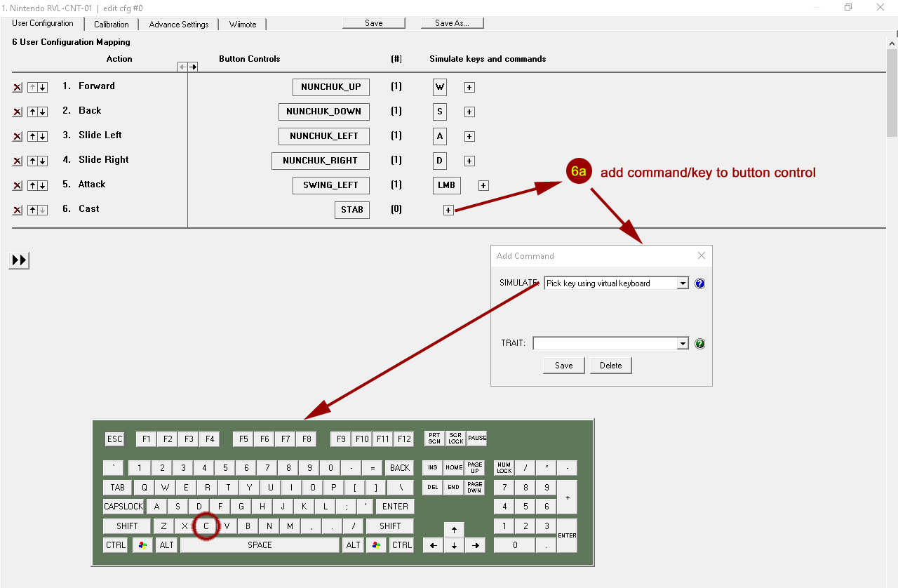This screenshot has width=898, height=588.
Task: Add another key to Attack action
Action: (483, 185)
